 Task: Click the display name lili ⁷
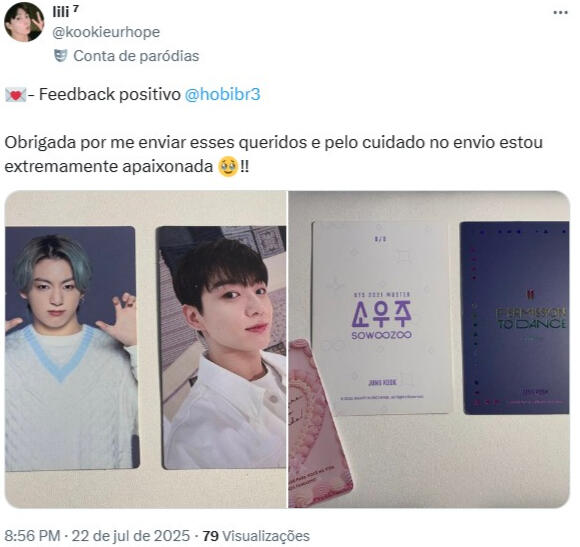coord(65,11)
